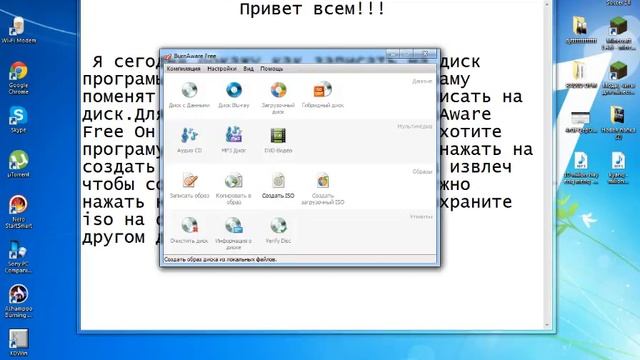Image resolution: width=640 pixels, height=360 pixels.
Task: Open the Вид menu
Action: [248, 69]
